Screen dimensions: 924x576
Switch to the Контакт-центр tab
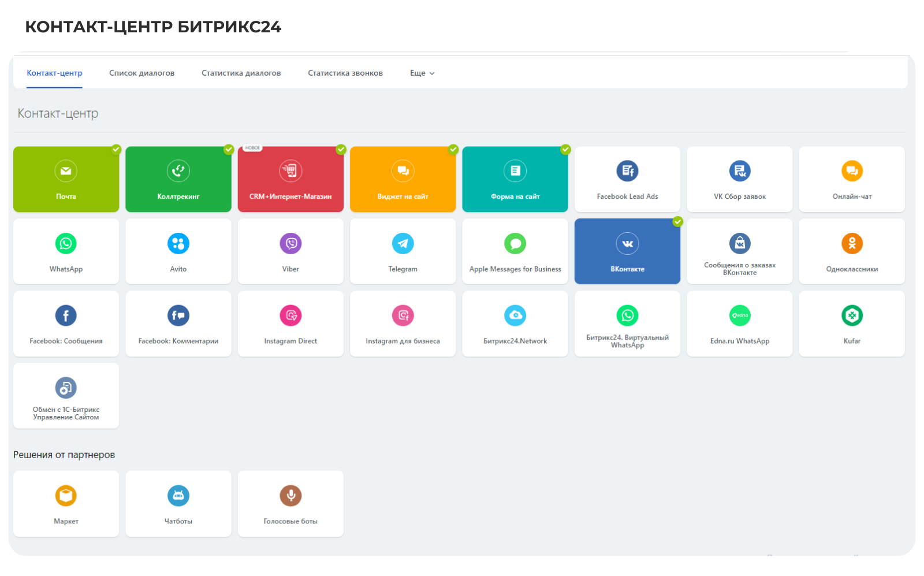point(54,73)
